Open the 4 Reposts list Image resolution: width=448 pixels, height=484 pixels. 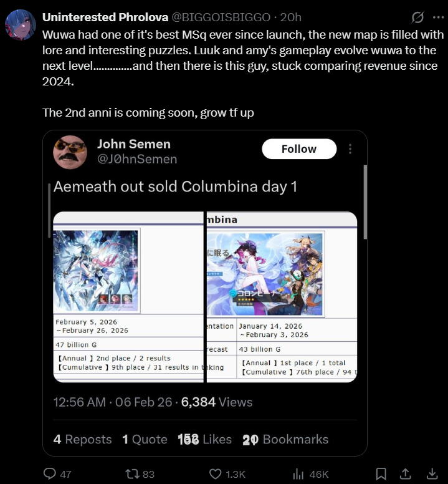point(82,439)
